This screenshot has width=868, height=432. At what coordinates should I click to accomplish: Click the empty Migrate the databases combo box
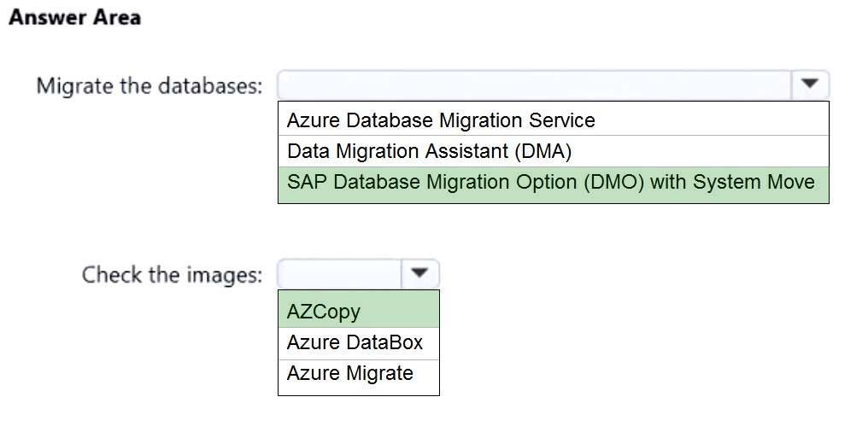tap(536, 85)
